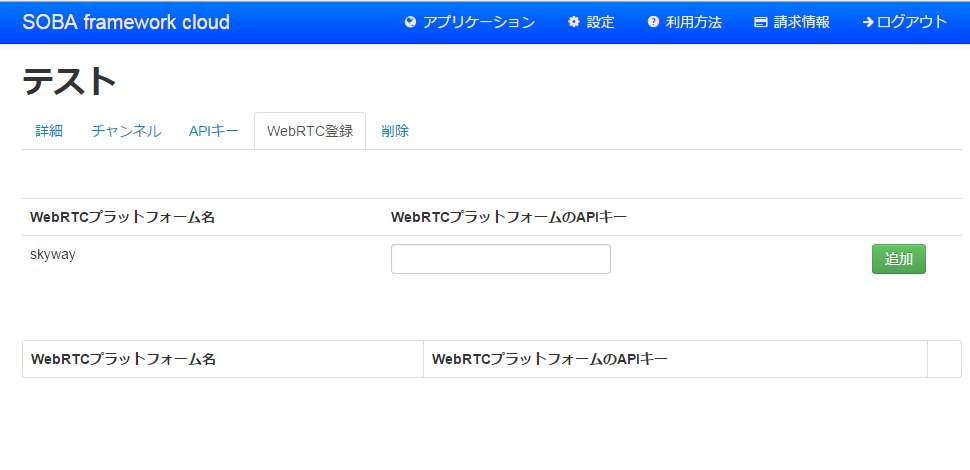The image size is (970, 470).
Task: Switch to the 詳細 tab
Action: point(49,131)
